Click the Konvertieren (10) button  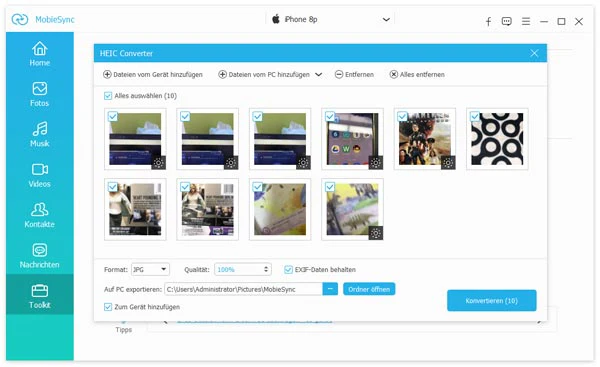492,300
